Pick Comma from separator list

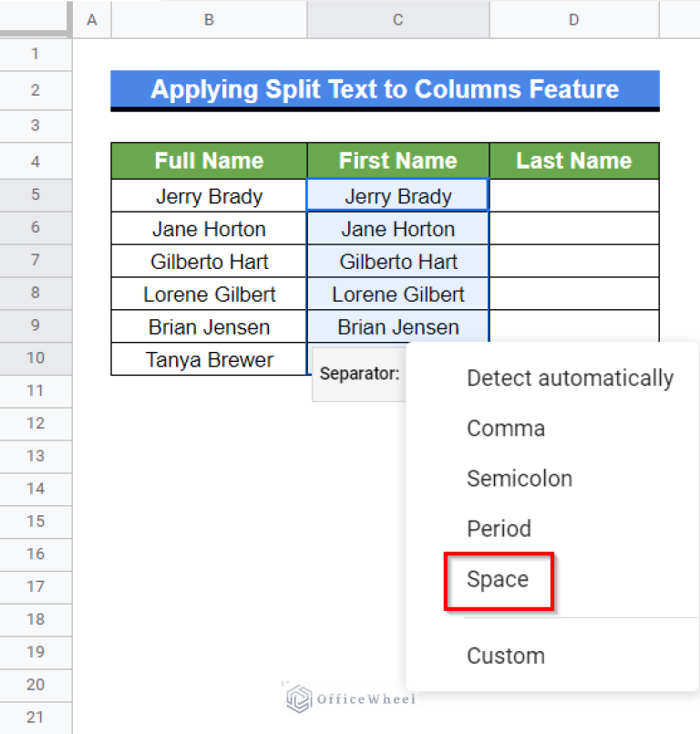click(x=506, y=429)
